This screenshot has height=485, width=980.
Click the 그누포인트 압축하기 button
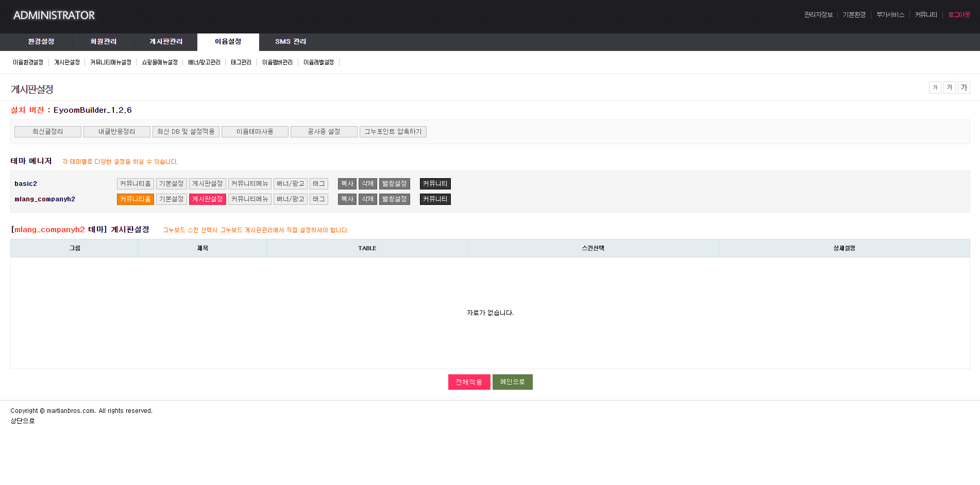click(393, 132)
